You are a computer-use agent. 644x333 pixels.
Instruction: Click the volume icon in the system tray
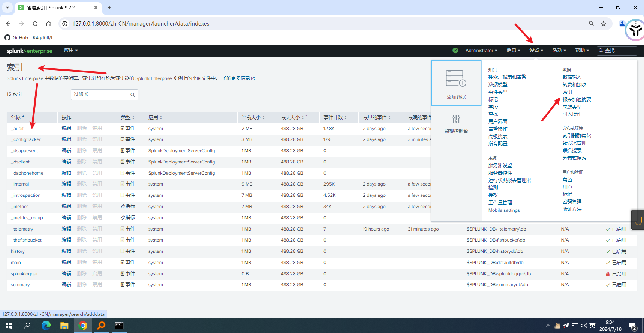click(x=584, y=325)
